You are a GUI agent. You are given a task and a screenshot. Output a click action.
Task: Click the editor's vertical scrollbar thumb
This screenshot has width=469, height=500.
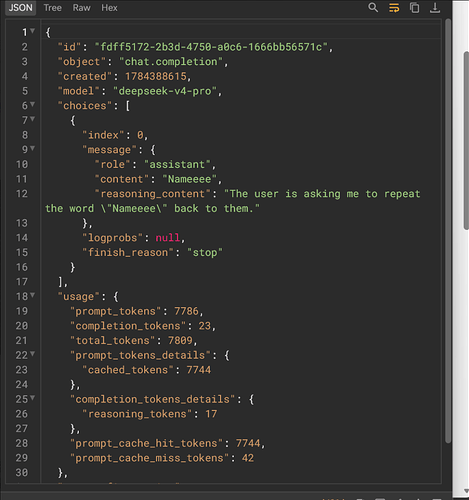448,231
